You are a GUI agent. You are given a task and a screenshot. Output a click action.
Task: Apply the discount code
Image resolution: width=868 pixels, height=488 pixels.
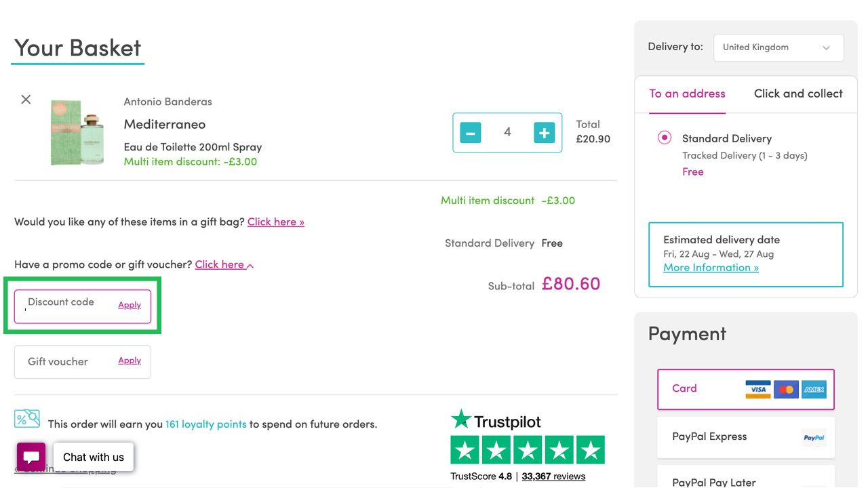click(130, 305)
